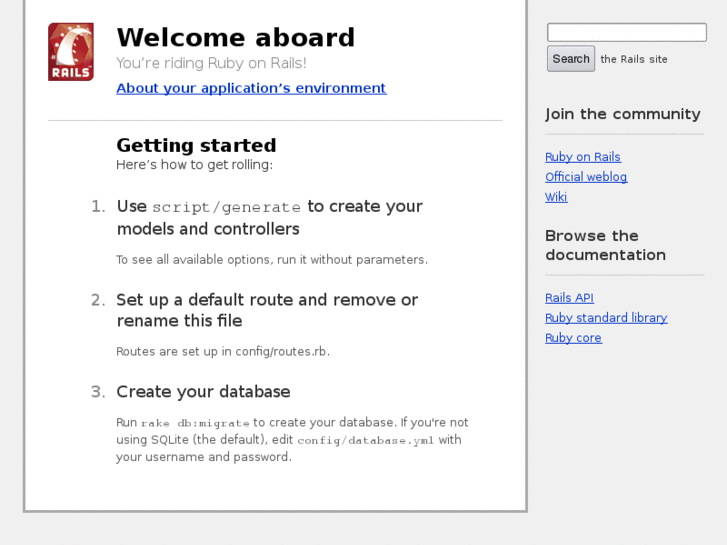Screen dimensions: 727x545
Task: Click the "Browse the documentation" sidebar heading
Action: pyautogui.click(x=605, y=245)
